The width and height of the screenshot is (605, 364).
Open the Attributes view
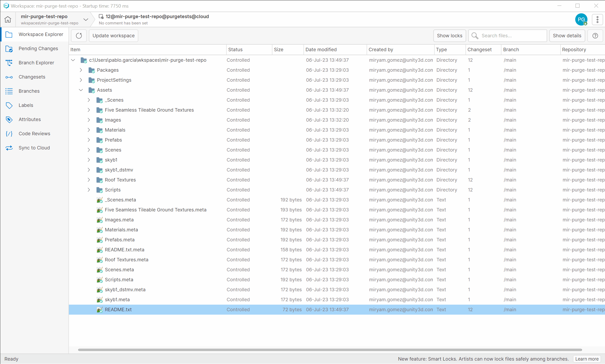tap(29, 119)
